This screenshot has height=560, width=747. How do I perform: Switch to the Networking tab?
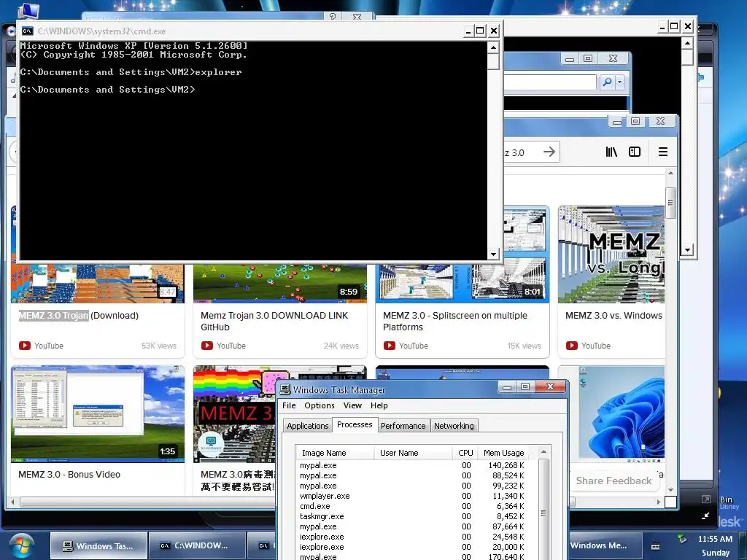[454, 426]
